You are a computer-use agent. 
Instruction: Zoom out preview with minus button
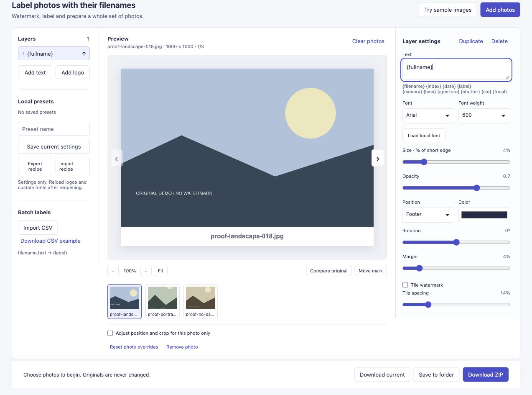[x=113, y=271]
